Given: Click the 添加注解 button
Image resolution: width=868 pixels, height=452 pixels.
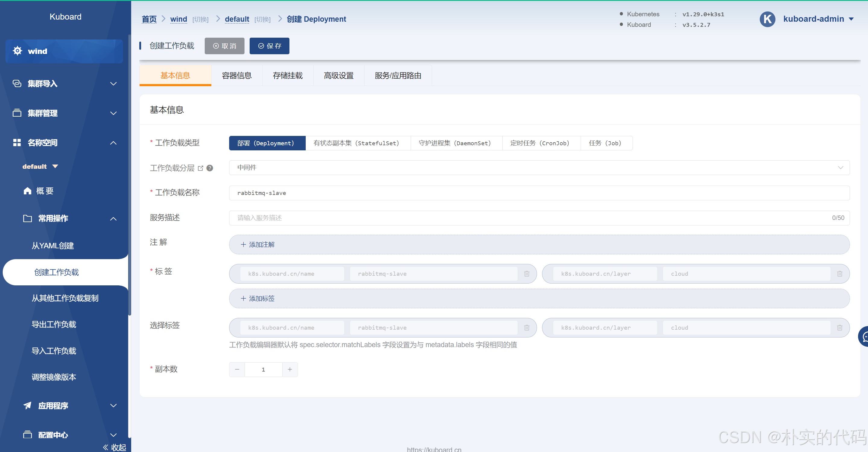Looking at the screenshot, I should point(258,244).
